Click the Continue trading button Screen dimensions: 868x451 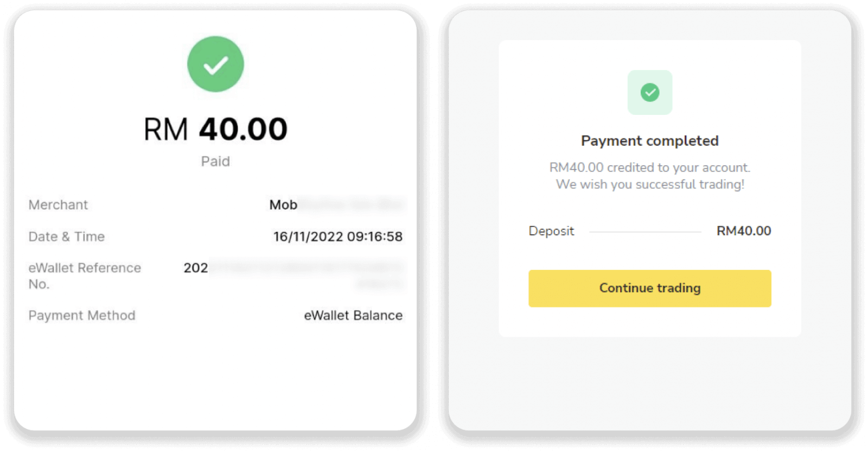[x=649, y=288]
